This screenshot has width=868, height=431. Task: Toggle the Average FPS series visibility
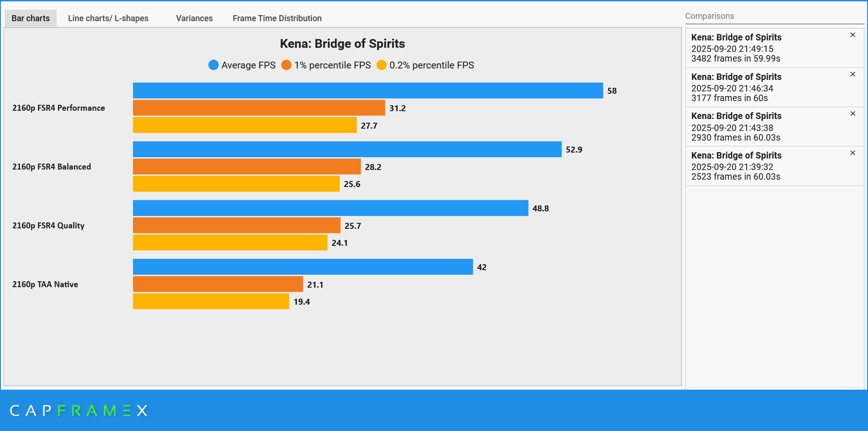pyautogui.click(x=241, y=65)
